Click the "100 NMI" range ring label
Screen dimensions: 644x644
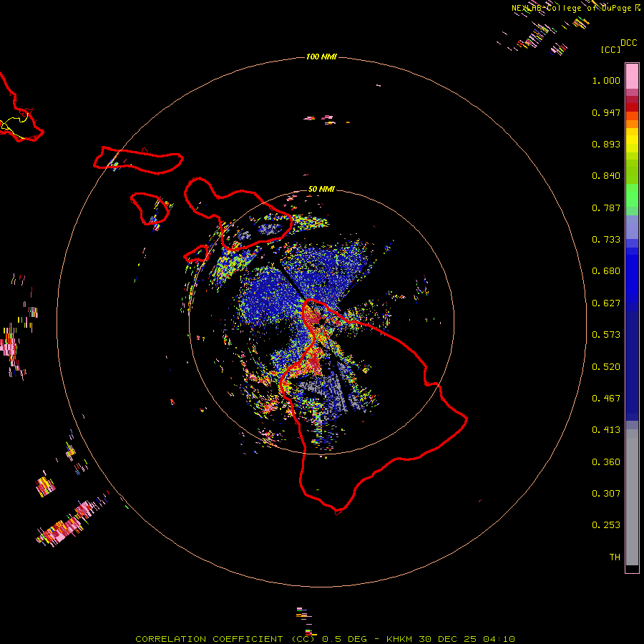[x=321, y=57]
